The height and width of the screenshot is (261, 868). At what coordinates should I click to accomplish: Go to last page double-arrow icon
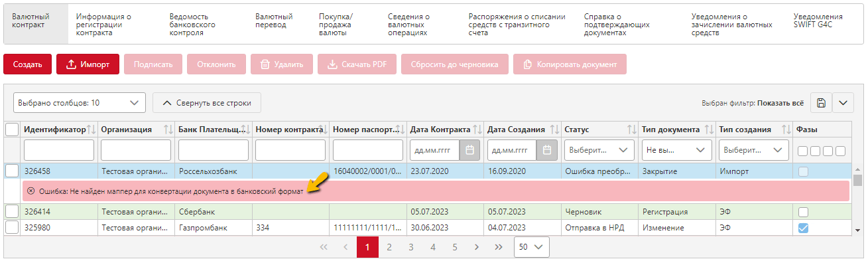[x=499, y=247]
